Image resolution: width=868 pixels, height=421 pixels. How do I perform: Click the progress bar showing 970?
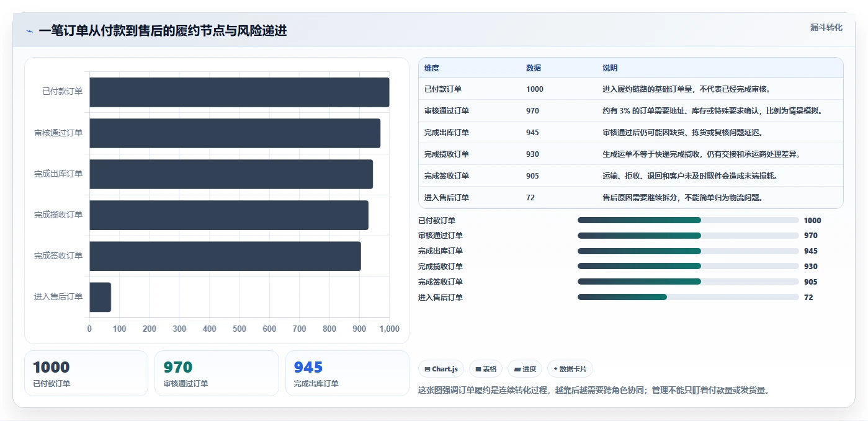688,236
